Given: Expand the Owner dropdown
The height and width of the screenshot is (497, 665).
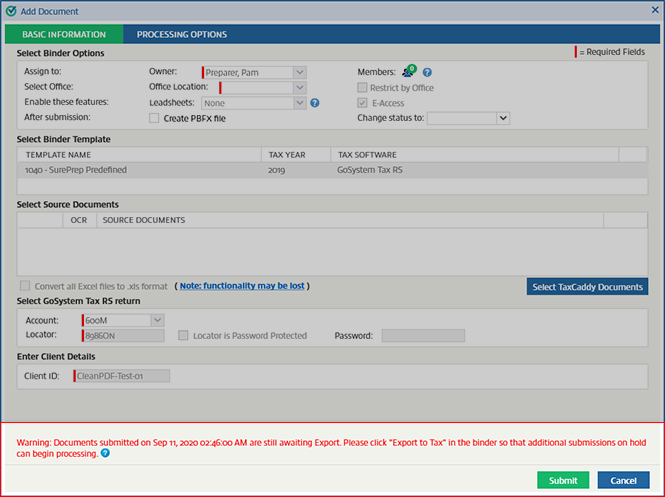Looking at the screenshot, I should (300, 72).
